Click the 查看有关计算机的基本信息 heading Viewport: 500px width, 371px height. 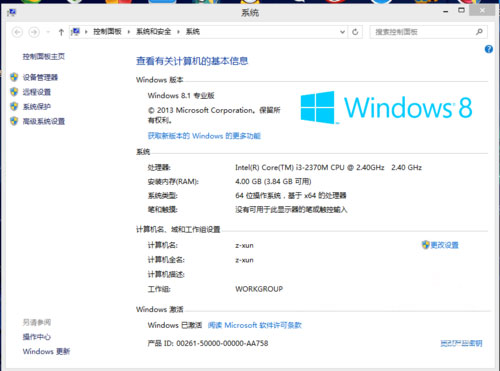(x=192, y=61)
